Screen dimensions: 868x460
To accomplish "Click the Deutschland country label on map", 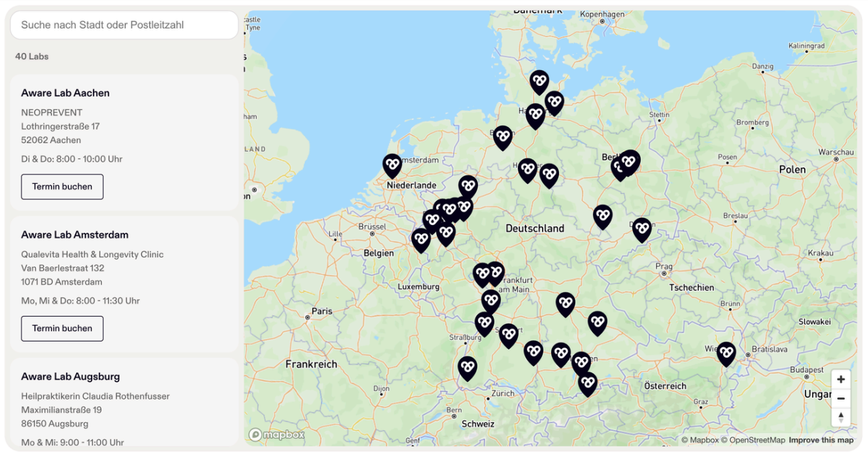I will click(535, 229).
